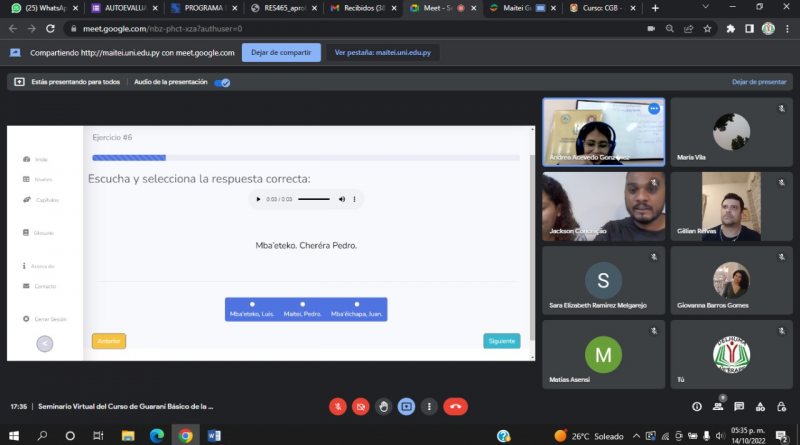Choose the Mba'éichapa, Juan. radio option
Screen dimensions: 800x445
[357, 304]
